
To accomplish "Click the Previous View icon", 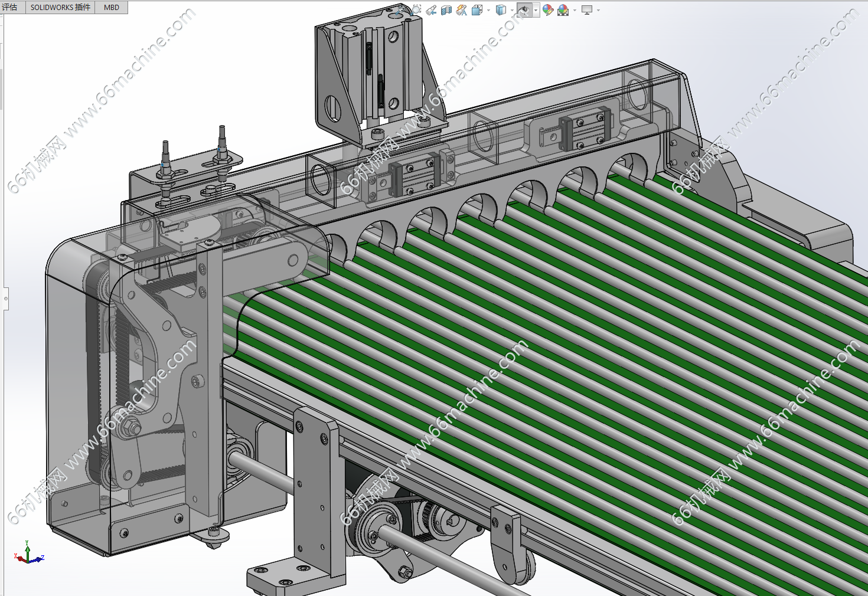I will [x=432, y=10].
